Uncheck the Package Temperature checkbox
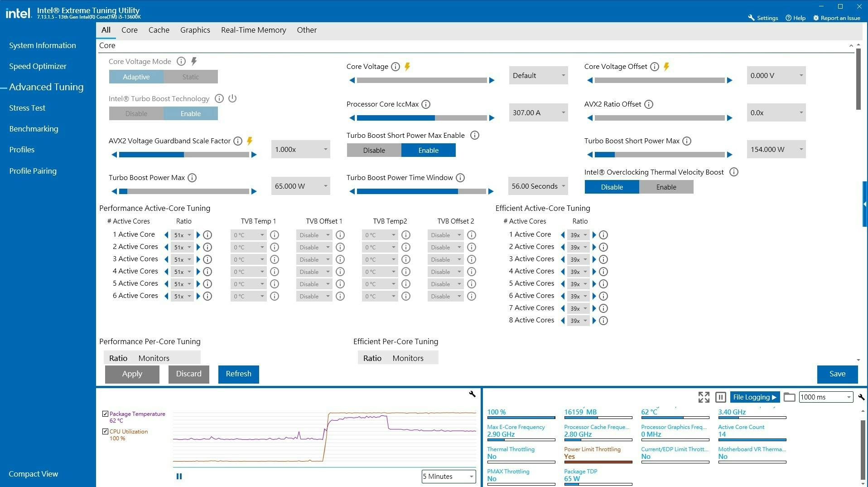 (x=105, y=414)
